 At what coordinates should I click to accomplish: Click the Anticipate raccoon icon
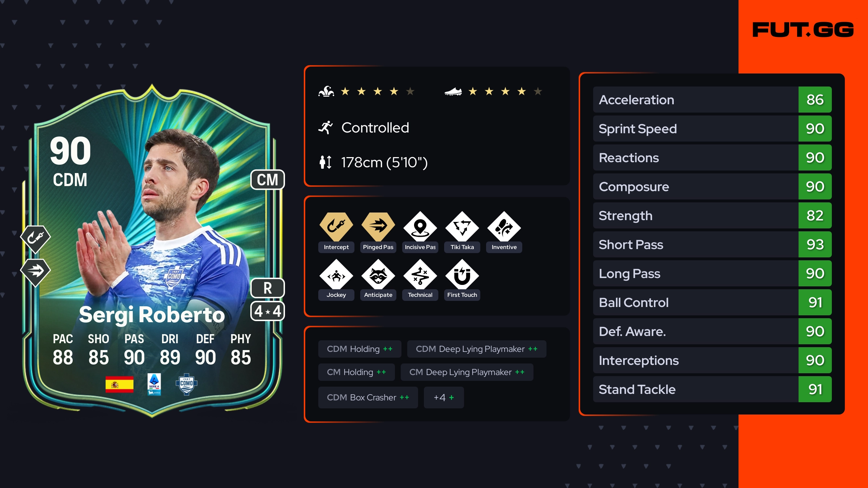coord(378,274)
